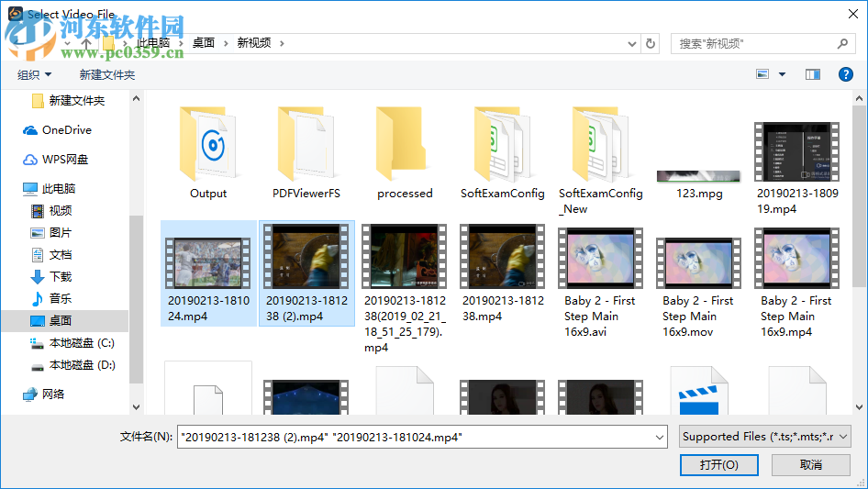Image resolution: width=868 pixels, height=489 pixels.
Task: Open the 视频 library in sidebar
Action: click(51, 211)
